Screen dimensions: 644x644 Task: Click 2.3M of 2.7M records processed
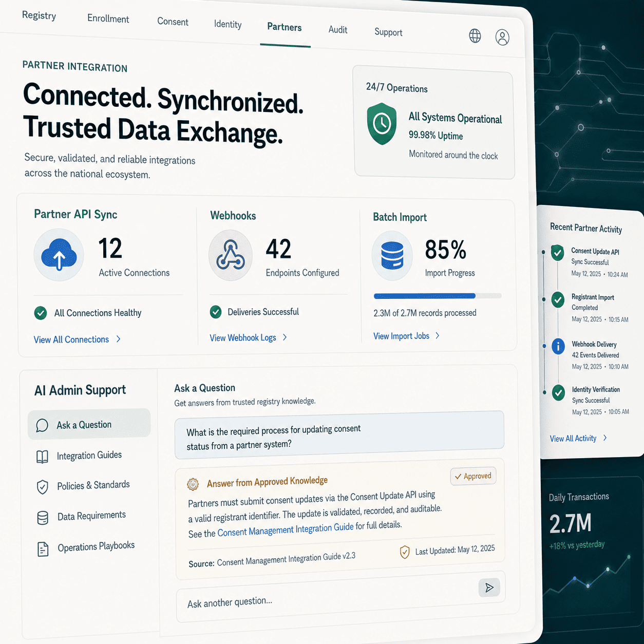(x=425, y=313)
